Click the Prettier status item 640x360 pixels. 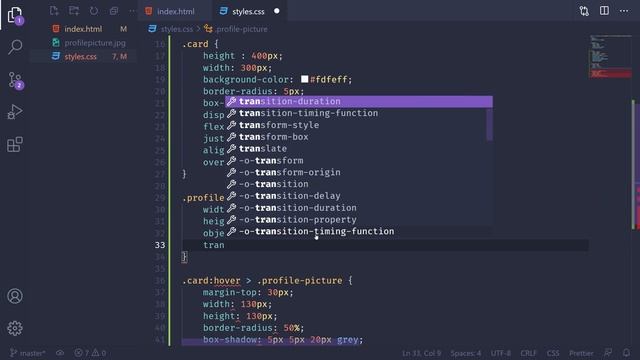coord(581,353)
